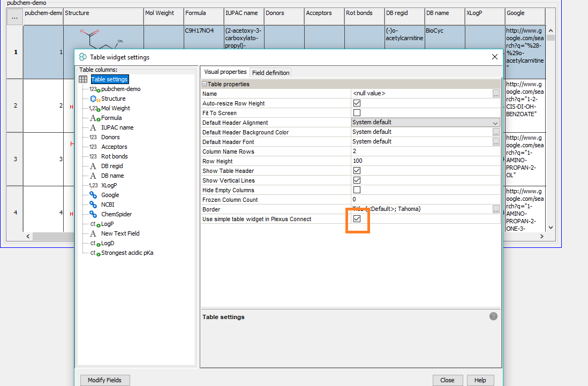
Task: Click the Modify Fields button
Action: point(104,380)
